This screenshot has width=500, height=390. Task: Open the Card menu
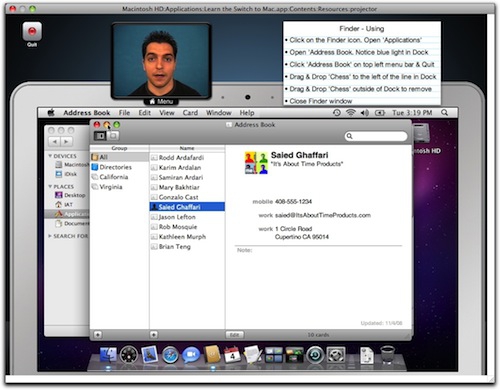pos(190,113)
